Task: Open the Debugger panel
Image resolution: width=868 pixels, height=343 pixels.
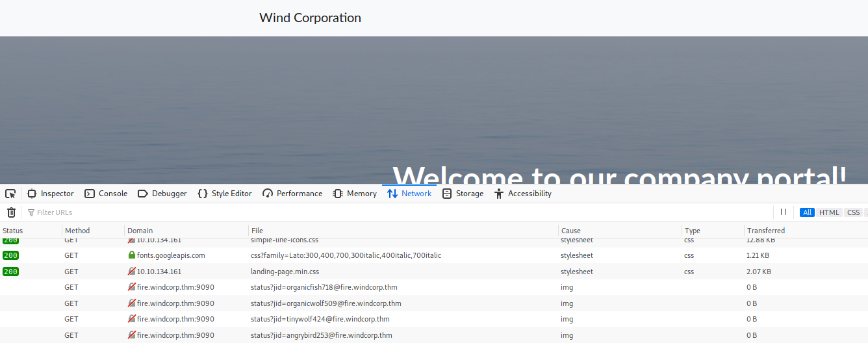Action: point(162,194)
